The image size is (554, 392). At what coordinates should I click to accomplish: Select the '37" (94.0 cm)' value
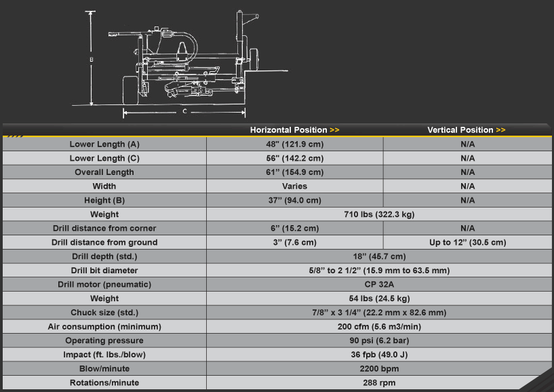coord(295,201)
